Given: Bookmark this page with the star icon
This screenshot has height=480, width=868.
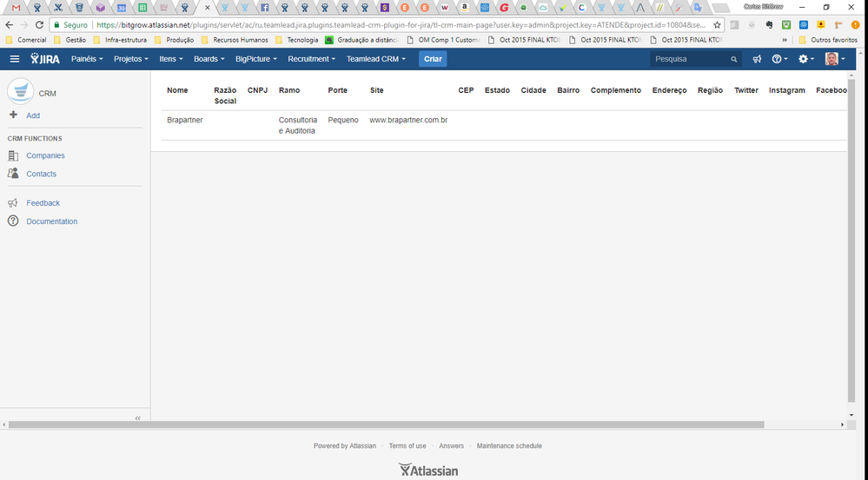Looking at the screenshot, I should coord(717,25).
